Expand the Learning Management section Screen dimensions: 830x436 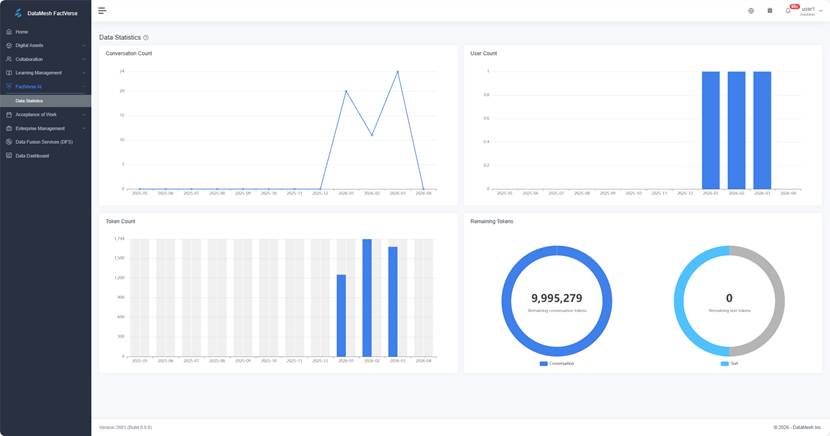84,73
